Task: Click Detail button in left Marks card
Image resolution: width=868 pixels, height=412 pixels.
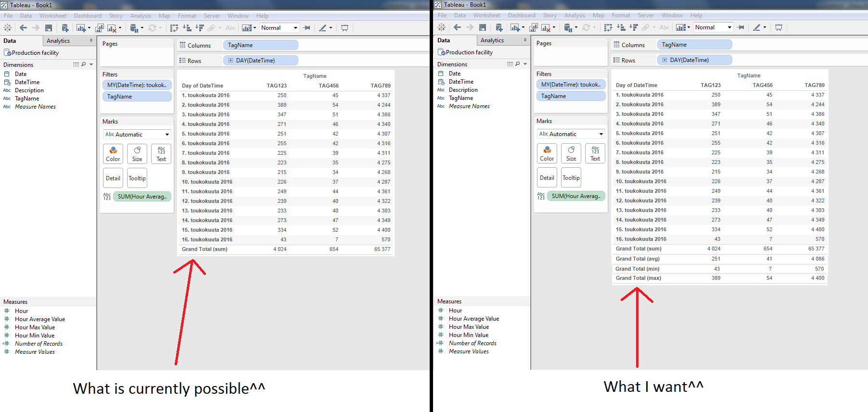Action: pyautogui.click(x=113, y=178)
